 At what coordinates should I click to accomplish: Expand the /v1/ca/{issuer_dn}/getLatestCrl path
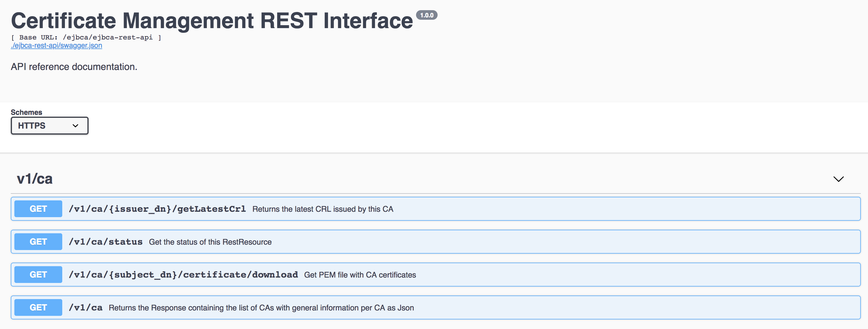(x=157, y=209)
